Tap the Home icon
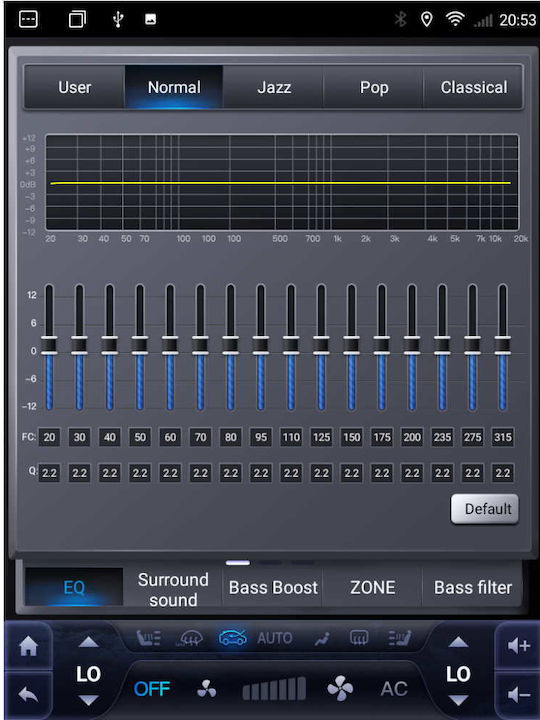 [28, 647]
